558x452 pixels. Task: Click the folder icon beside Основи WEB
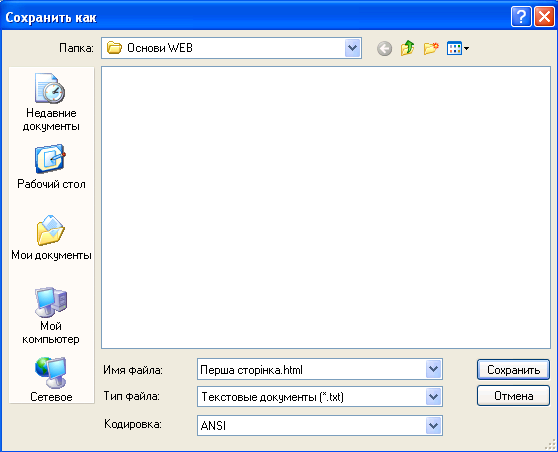(x=115, y=48)
